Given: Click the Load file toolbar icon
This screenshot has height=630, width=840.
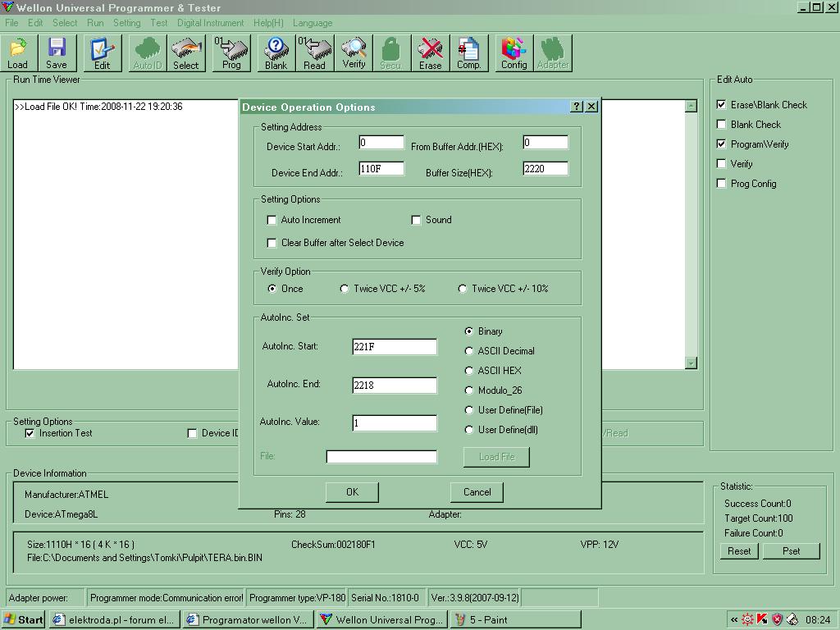Looking at the screenshot, I should (x=18, y=52).
